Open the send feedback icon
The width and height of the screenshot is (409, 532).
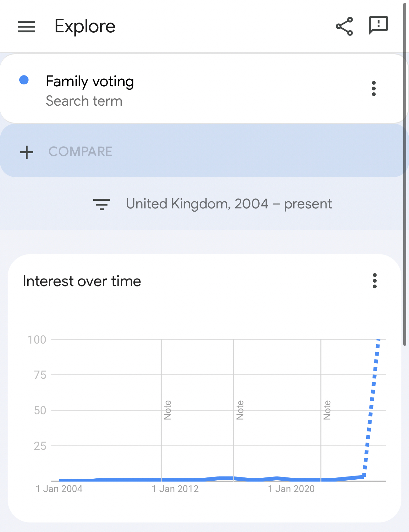tap(378, 25)
